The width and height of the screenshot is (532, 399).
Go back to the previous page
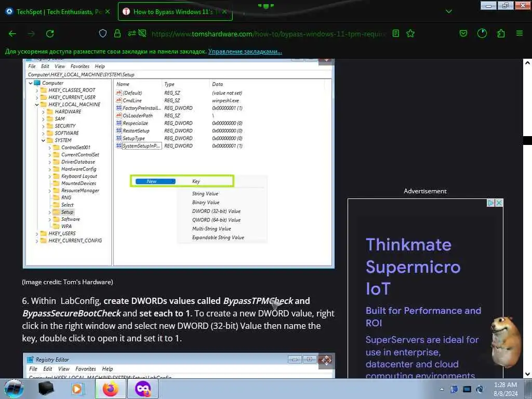[12, 34]
